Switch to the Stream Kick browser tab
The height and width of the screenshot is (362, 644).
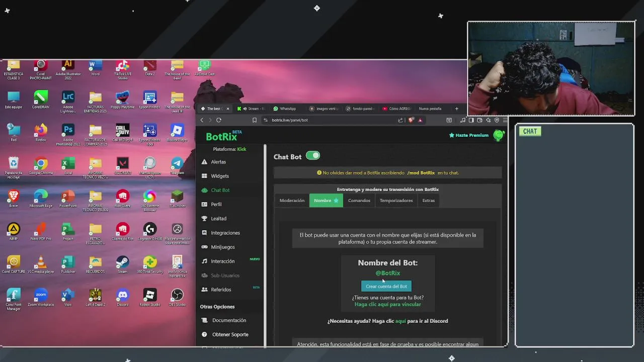click(x=251, y=109)
